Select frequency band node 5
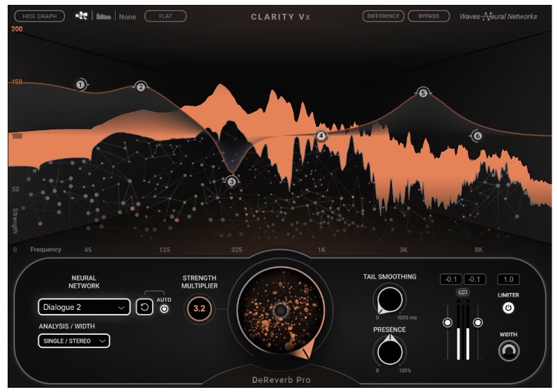The height and width of the screenshot is (392, 557). [422, 93]
